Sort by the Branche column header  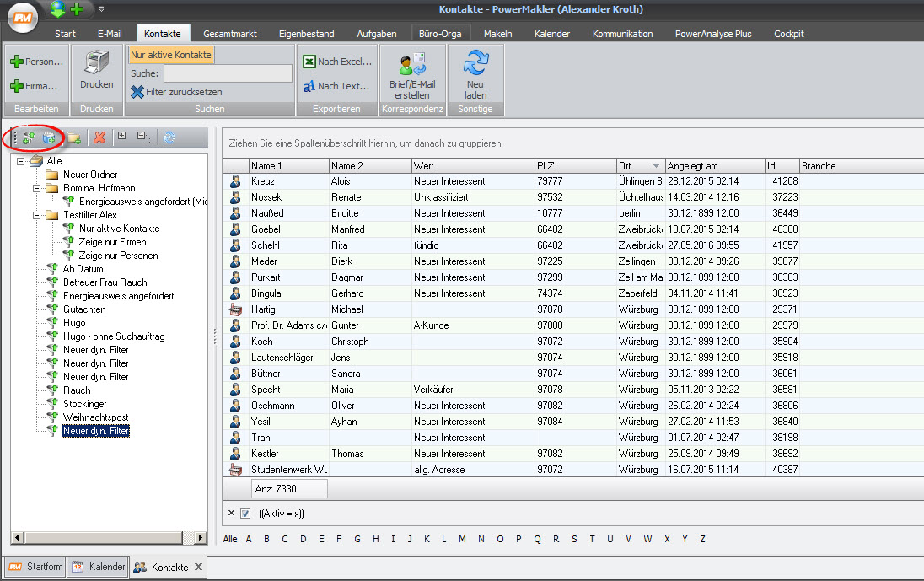[861, 166]
